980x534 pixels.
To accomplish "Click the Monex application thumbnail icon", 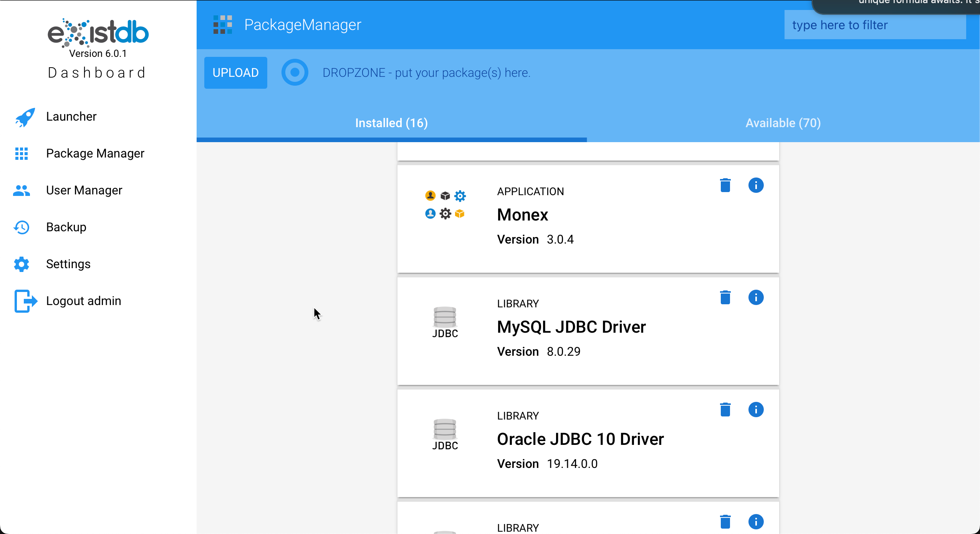I will tap(445, 205).
